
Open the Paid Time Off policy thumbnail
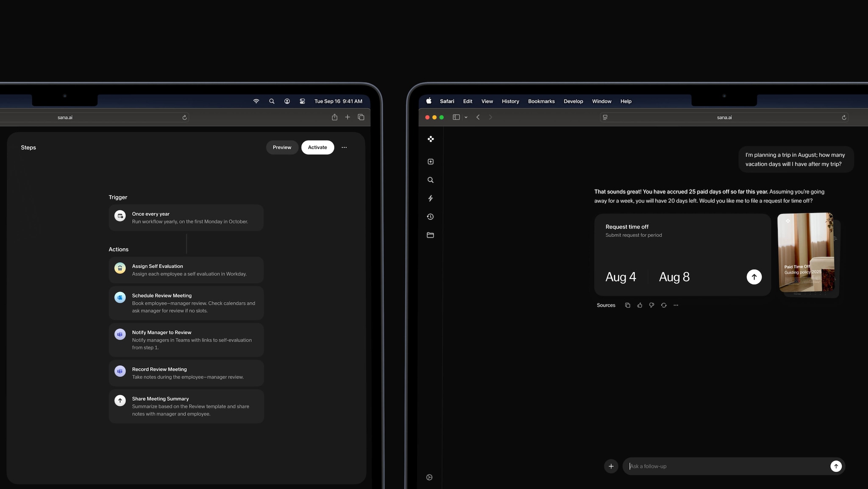coord(806,252)
